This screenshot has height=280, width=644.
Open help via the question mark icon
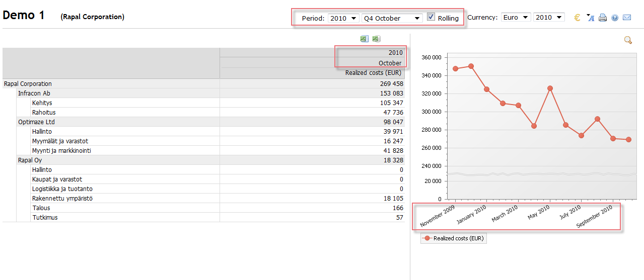click(x=615, y=18)
